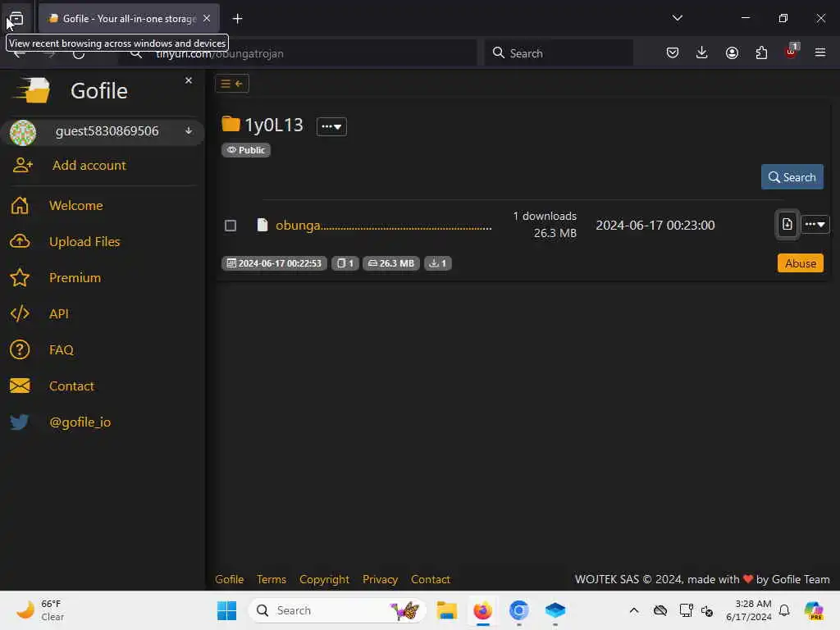Viewport: 840px width, 630px height.
Task: Open Contact sidebar item
Action: [x=71, y=386]
